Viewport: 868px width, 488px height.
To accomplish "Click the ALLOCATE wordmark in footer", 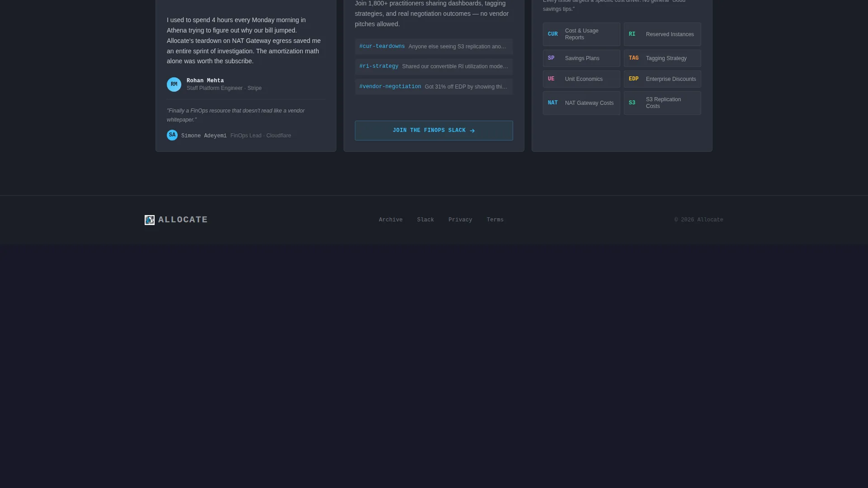I will point(183,220).
